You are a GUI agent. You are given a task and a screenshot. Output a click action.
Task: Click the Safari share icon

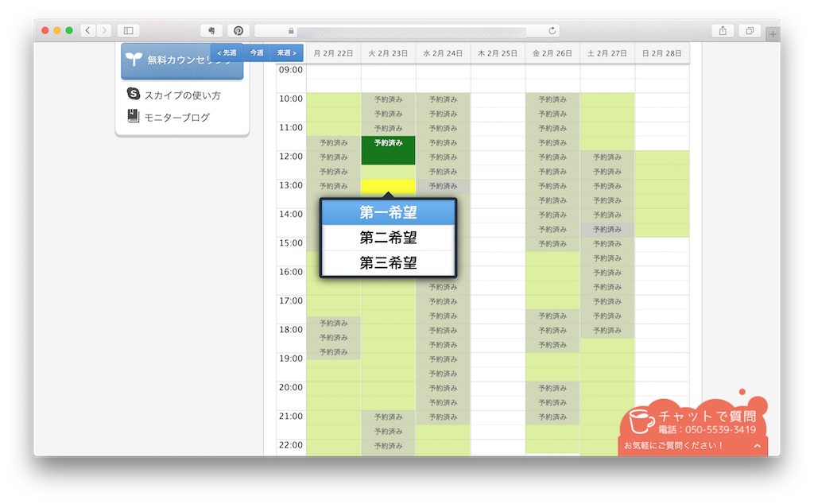(x=723, y=31)
